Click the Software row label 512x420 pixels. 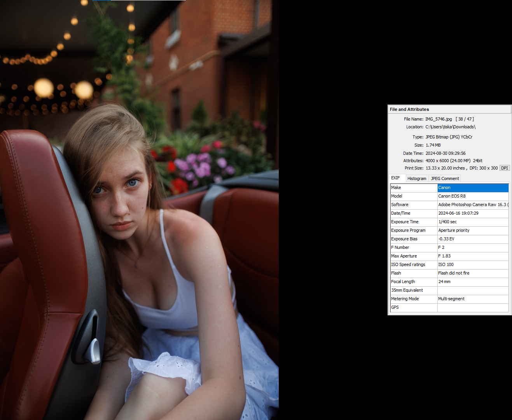click(414, 205)
